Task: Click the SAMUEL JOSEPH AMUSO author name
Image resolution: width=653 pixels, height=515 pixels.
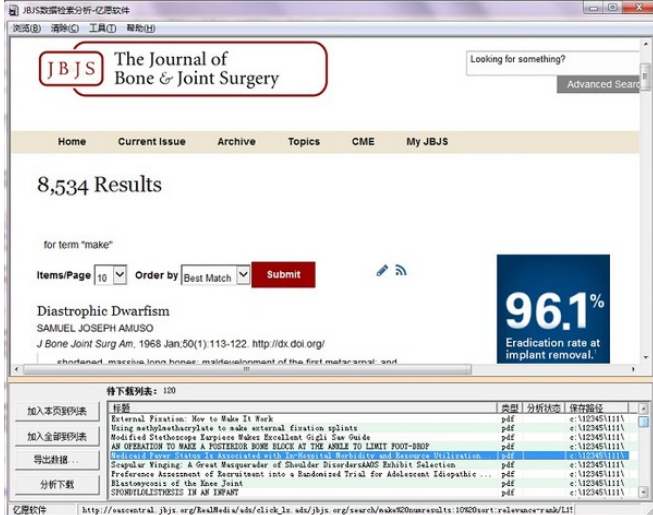Action: pyautogui.click(x=95, y=328)
